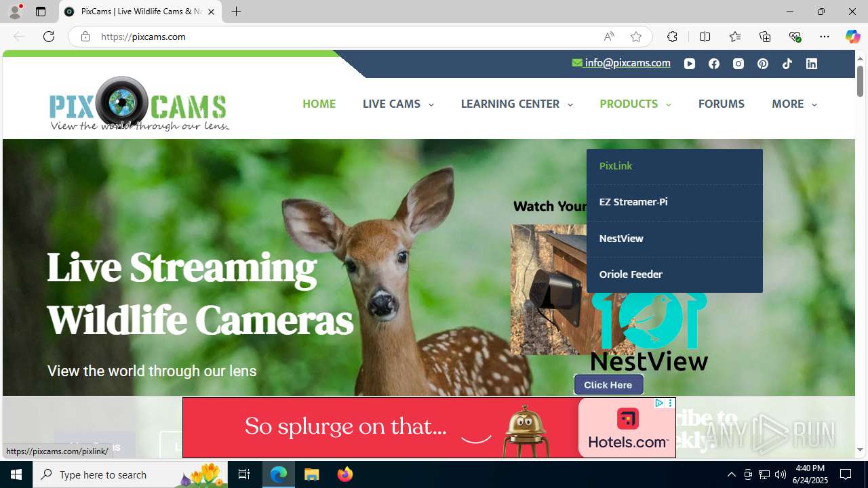Click the Windows taskbar search box
Viewport: 868px width, 488px height.
[132, 474]
